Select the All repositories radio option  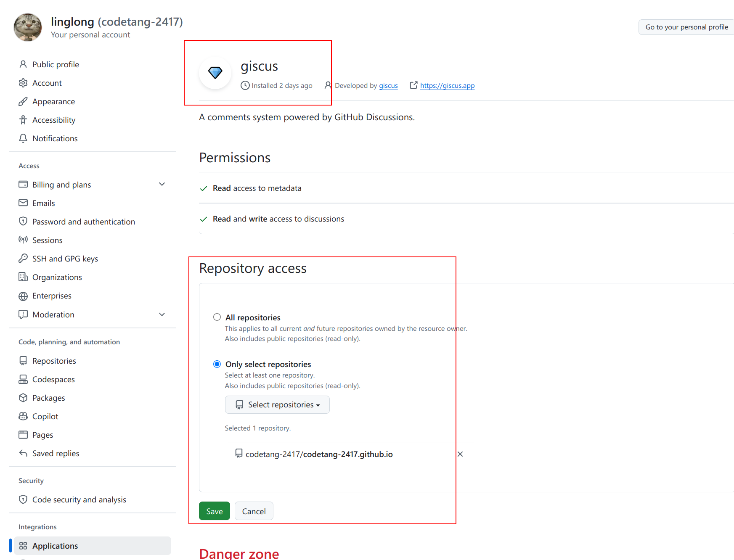tap(217, 317)
